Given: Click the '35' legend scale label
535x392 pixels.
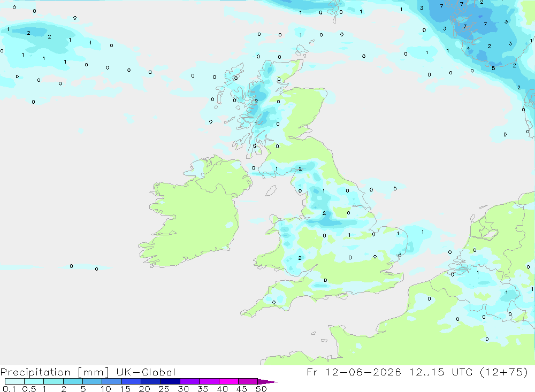Looking at the screenshot, I should tap(203, 389).
